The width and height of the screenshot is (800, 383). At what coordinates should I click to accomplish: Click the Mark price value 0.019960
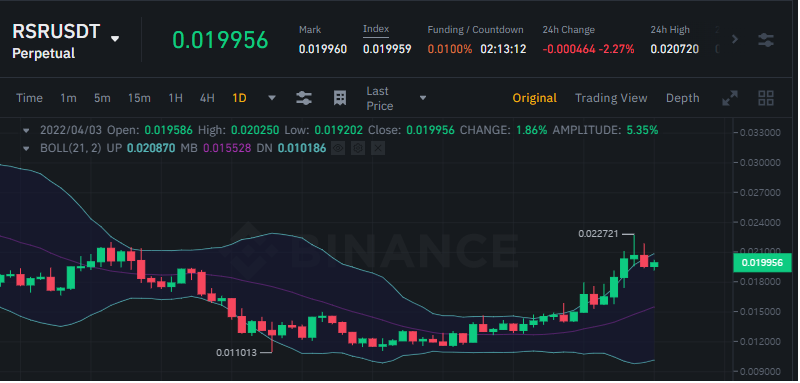tap(323, 49)
